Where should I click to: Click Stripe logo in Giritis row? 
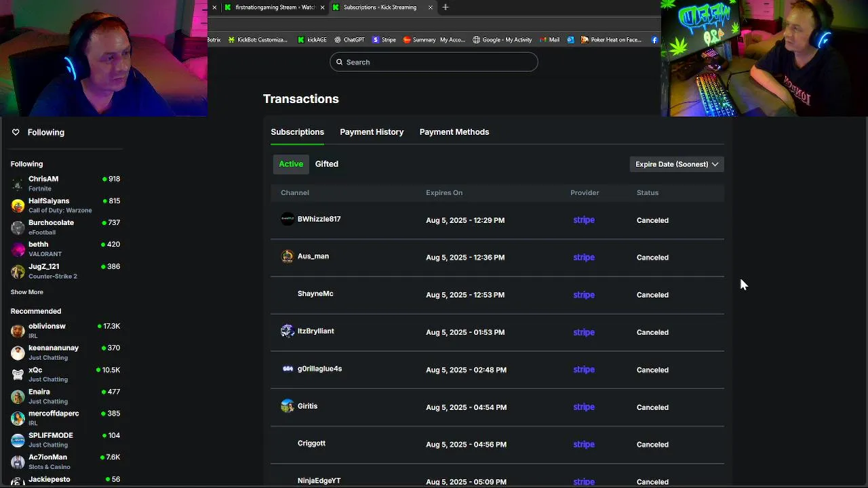click(584, 407)
